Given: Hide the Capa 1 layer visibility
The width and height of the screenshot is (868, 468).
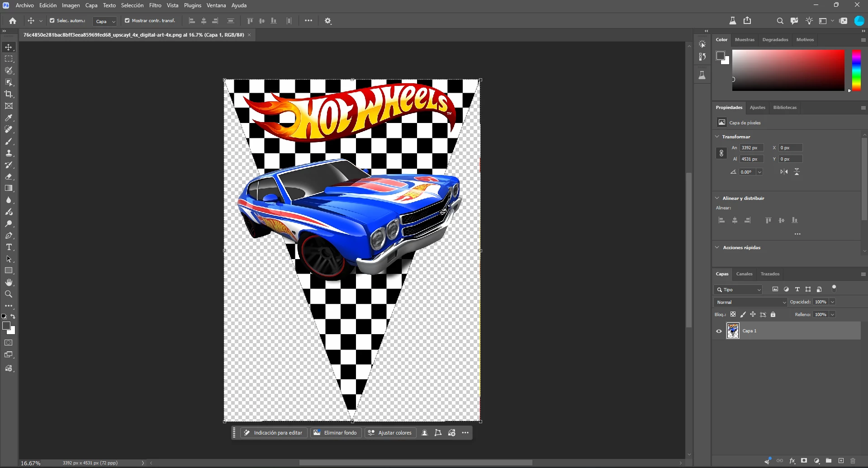Looking at the screenshot, I should 719,331.
